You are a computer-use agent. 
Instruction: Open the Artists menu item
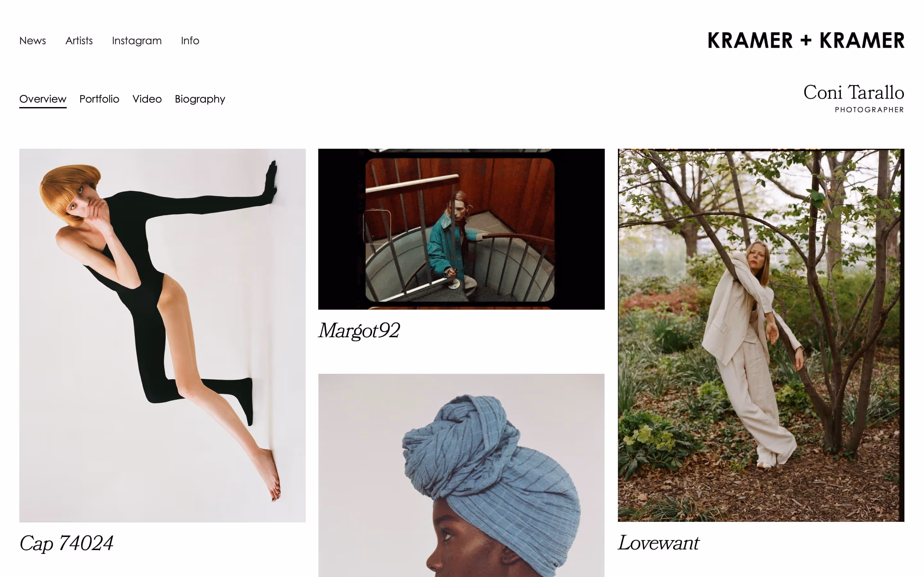coord(79,40)
